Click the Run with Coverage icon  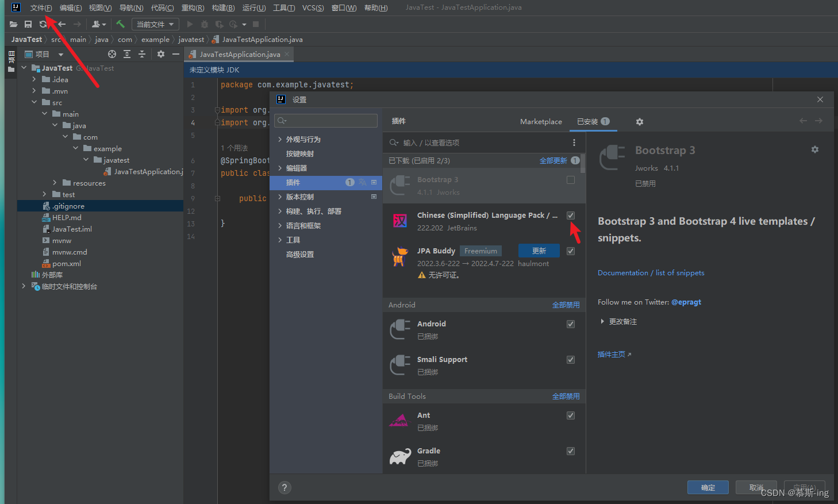point(219,24)
